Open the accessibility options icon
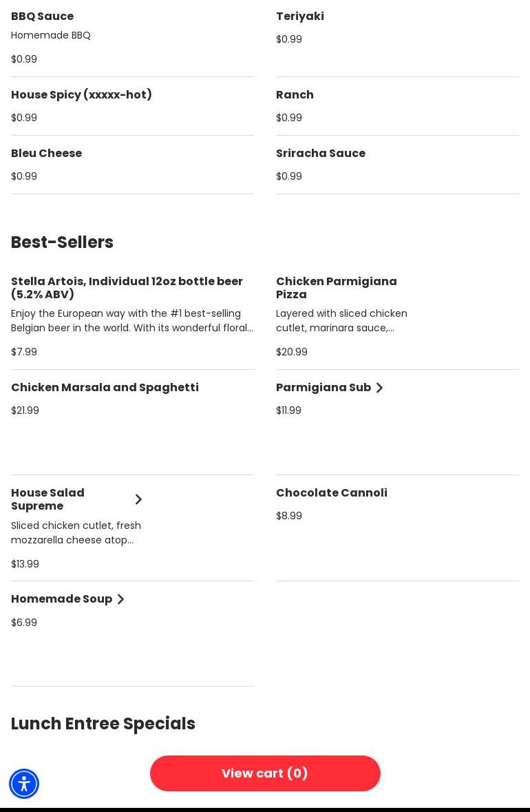The width and height of the screenshot is (530, 812). tap(24, 784)
